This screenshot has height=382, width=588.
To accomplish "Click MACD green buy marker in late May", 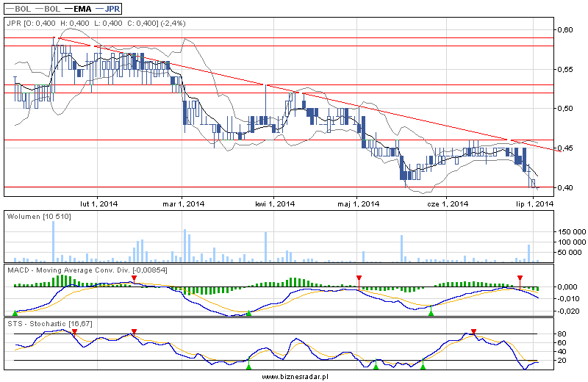I will [431, 313].
